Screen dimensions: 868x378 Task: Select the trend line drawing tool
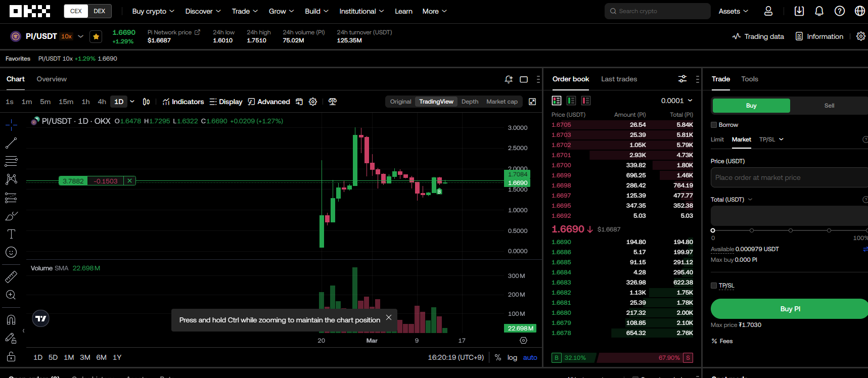11,143
